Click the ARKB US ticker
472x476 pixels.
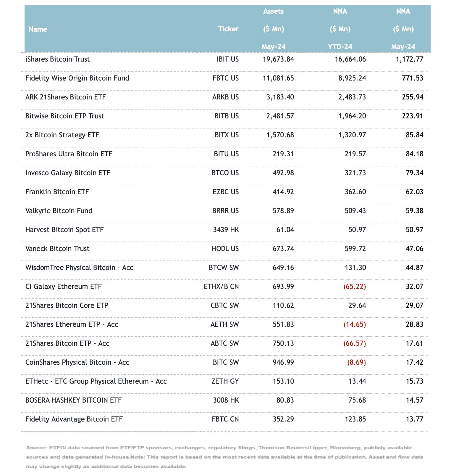[225, 97]
